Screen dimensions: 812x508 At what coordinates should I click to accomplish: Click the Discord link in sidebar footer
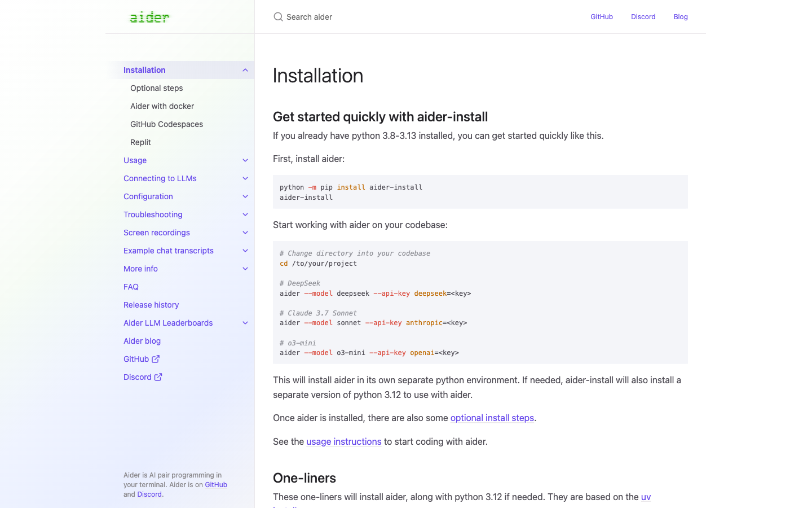149,494
